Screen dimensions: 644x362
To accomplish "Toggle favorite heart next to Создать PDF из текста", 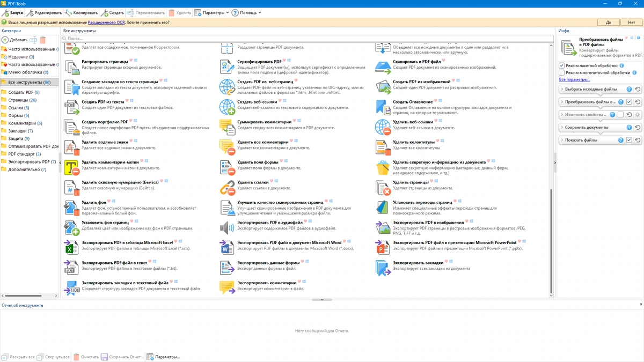I will coord(127,101).
